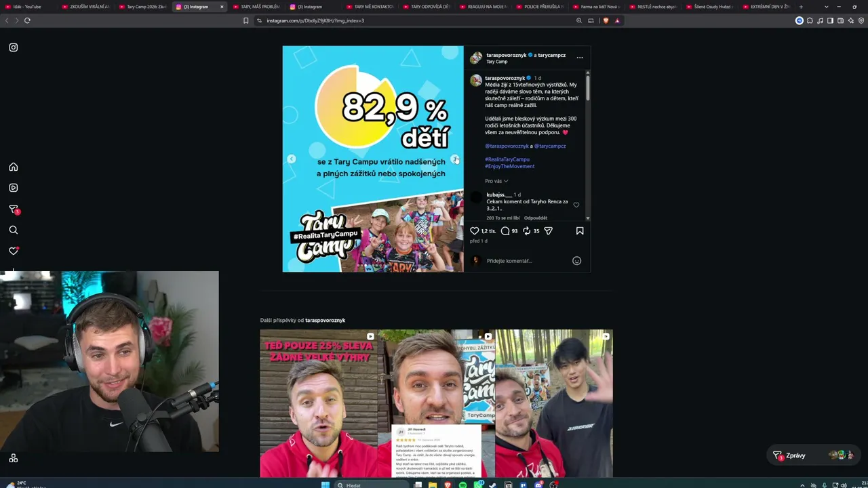Click the 'Přidejte komentář' comment field
Screen dimensions: 868x488
click(526, 261)
